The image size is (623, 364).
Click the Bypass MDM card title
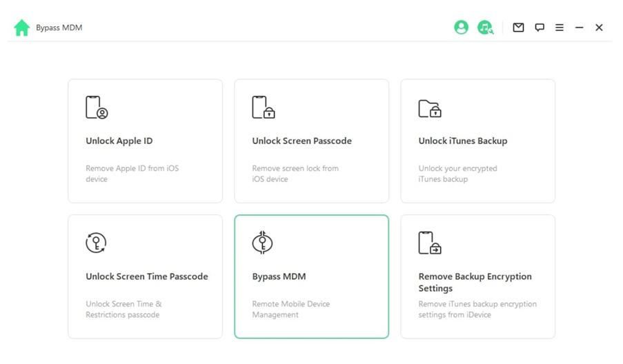(279, 276)
